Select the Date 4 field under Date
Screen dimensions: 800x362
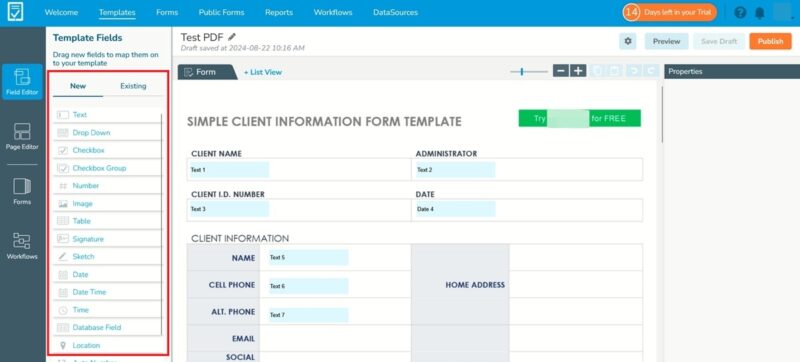tap(456, 209)
